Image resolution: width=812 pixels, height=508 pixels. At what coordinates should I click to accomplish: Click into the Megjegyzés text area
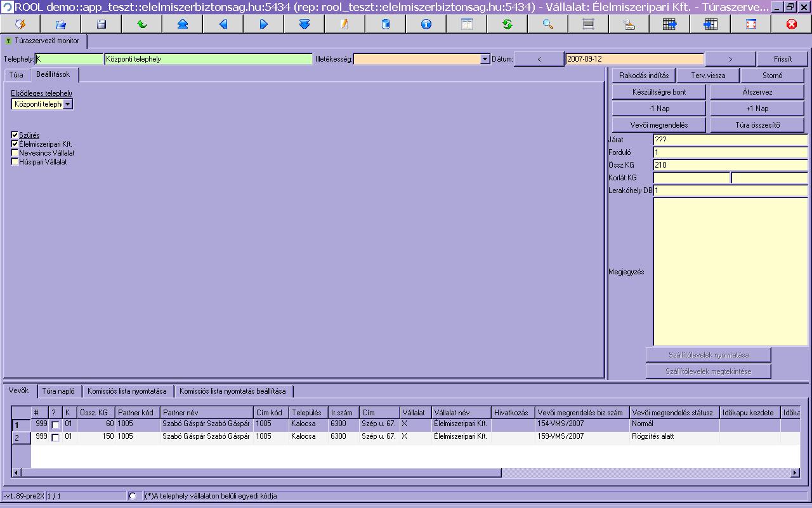click(730, 272)
